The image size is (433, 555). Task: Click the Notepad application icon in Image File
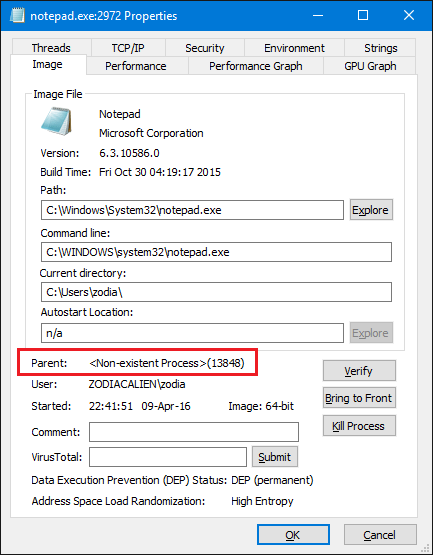tap(56, 121)
